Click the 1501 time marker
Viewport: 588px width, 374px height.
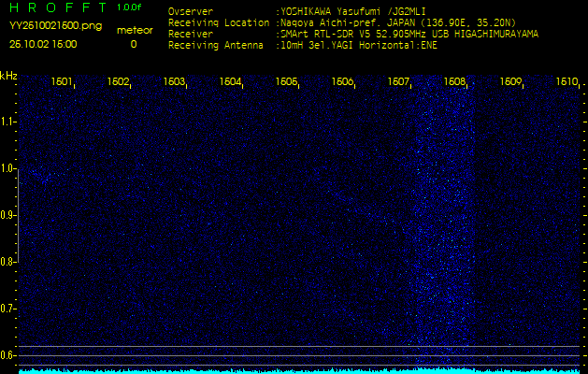tap(62, 81)
